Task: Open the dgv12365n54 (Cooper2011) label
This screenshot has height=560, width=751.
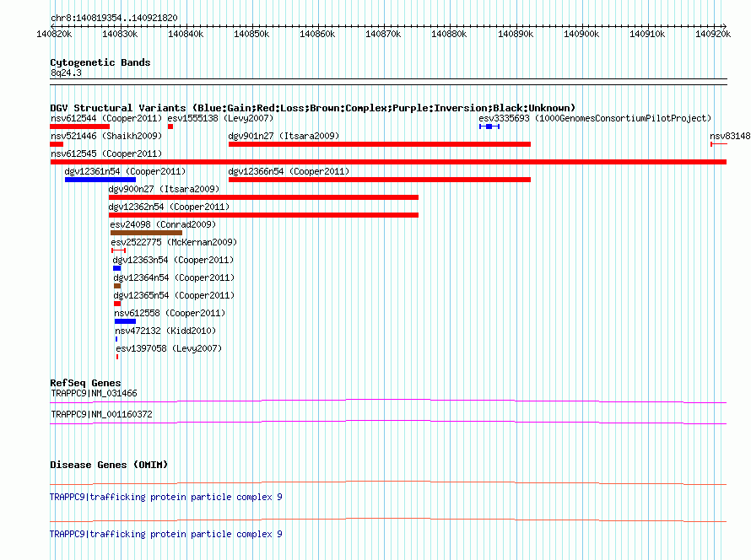Action: coord(174,295)
